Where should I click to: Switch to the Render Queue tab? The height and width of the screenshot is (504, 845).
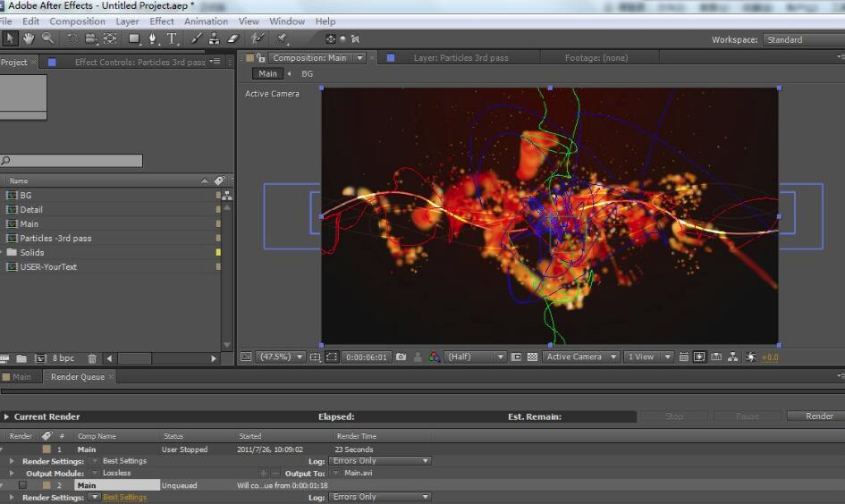pos(78,377)
